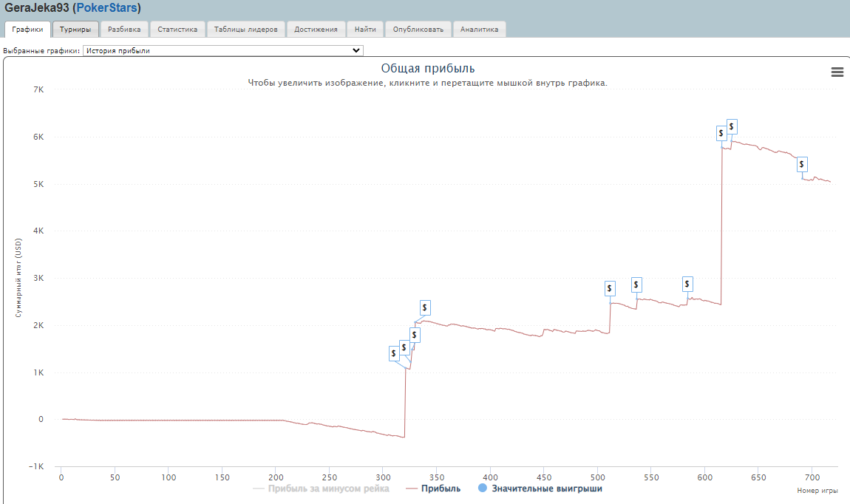Image resolution: width=850 pixels, height=504 pixels.
Task: Select the Разбивка tab
Action: tap(124, 30)
